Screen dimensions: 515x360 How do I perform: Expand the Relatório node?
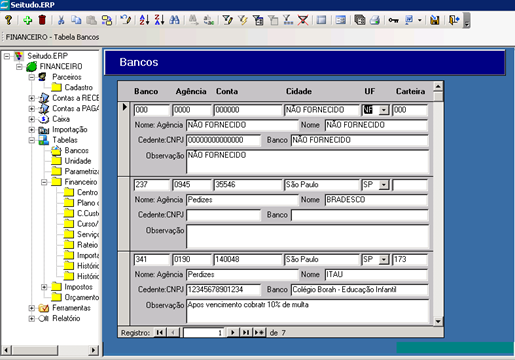click(x=32, y=318)
